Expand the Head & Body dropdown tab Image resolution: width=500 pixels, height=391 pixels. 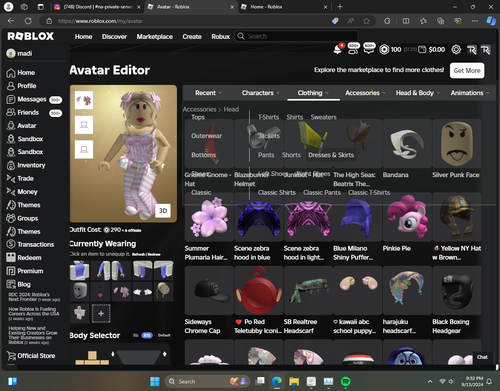pos(418,93)
